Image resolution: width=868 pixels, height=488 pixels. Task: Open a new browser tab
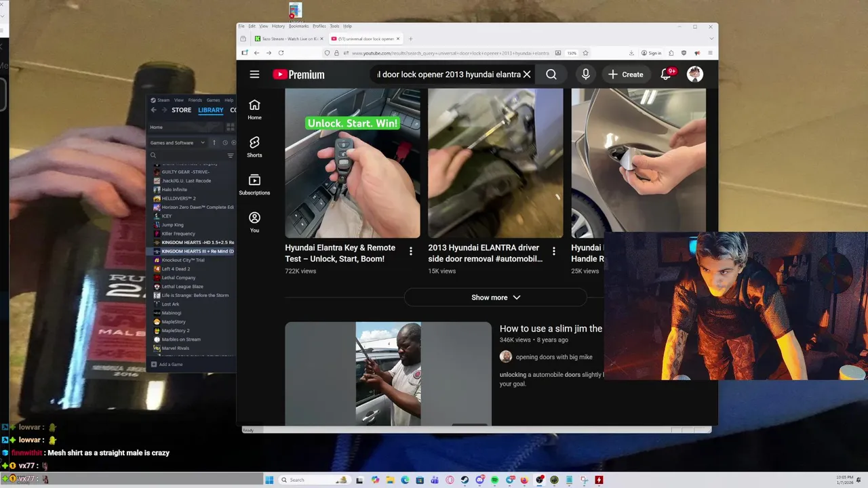click(410, 39)
